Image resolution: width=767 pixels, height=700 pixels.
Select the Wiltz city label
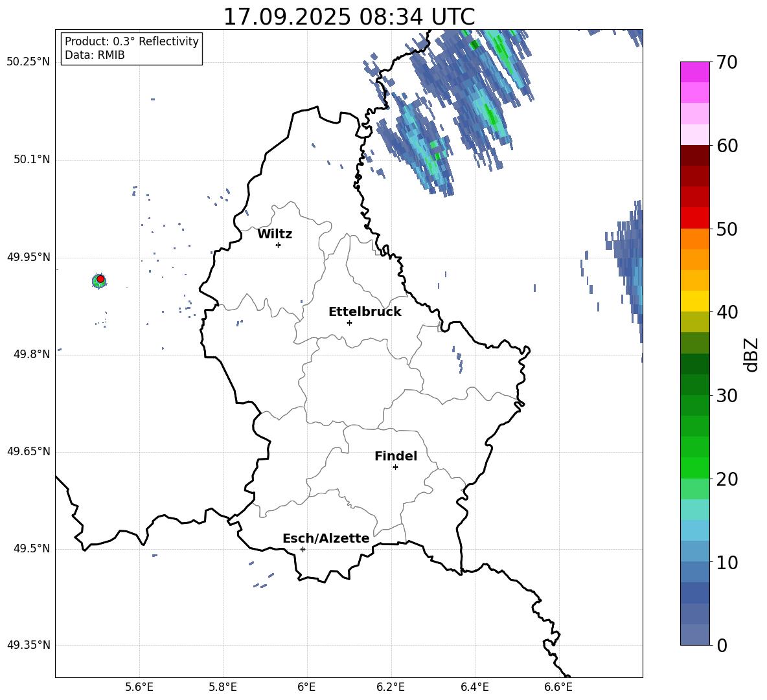click(x=275, y=234)
